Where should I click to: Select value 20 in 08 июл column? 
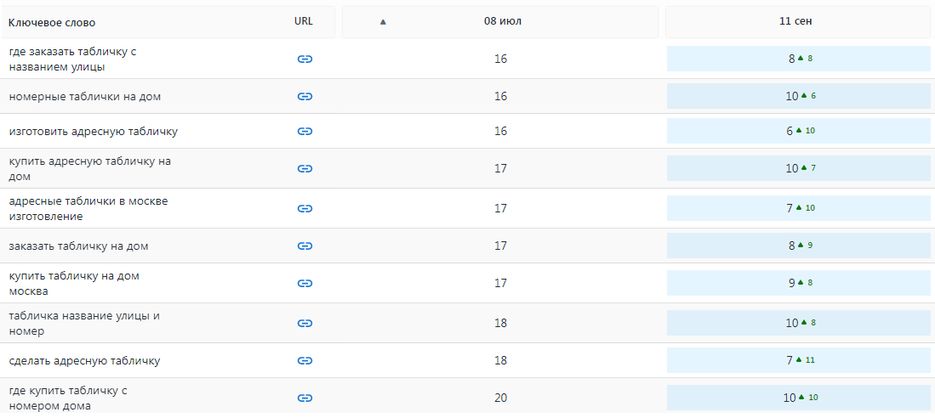[x=501, y=398]
